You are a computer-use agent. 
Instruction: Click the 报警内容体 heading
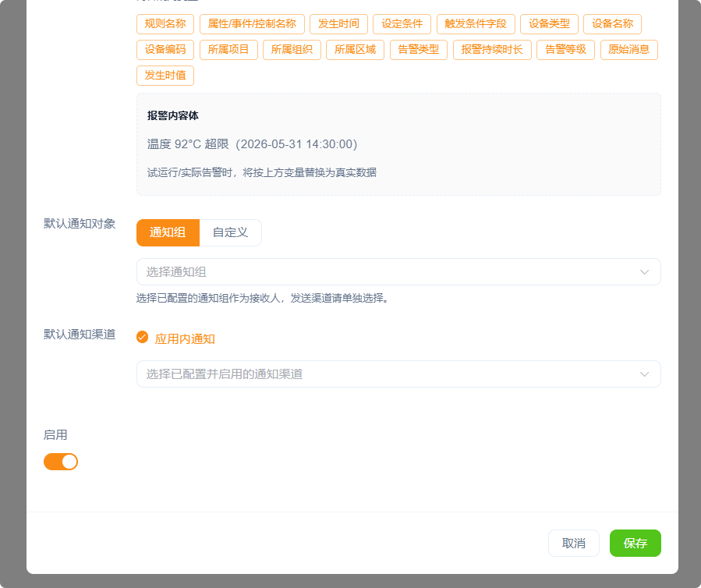pyautogui.click(x=173, y=116)
